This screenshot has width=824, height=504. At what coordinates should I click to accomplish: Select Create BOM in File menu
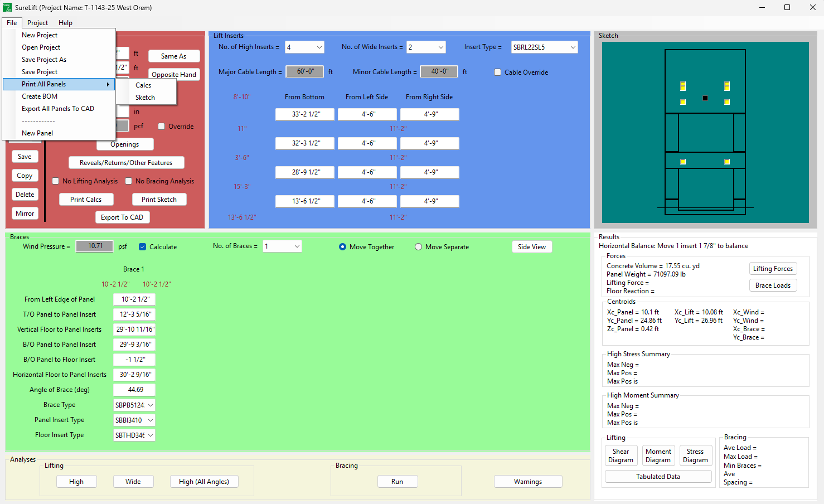pyautogui.click(x=40, y=96)
